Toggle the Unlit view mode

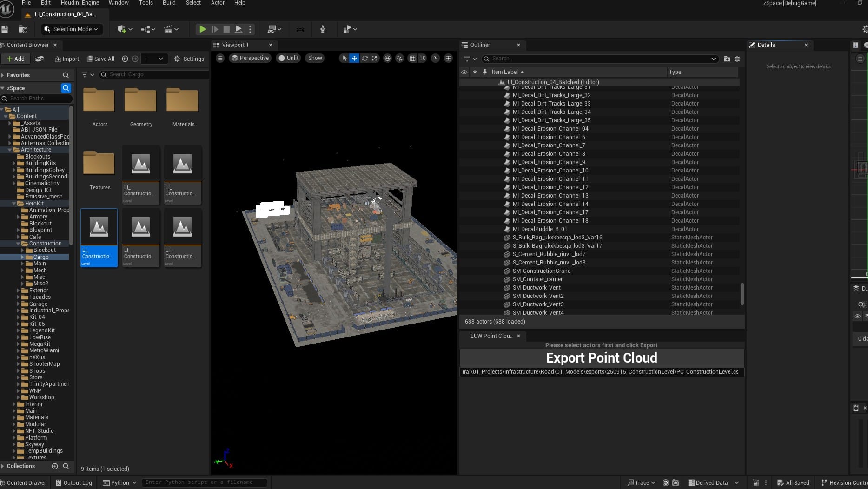pos(288,58)
